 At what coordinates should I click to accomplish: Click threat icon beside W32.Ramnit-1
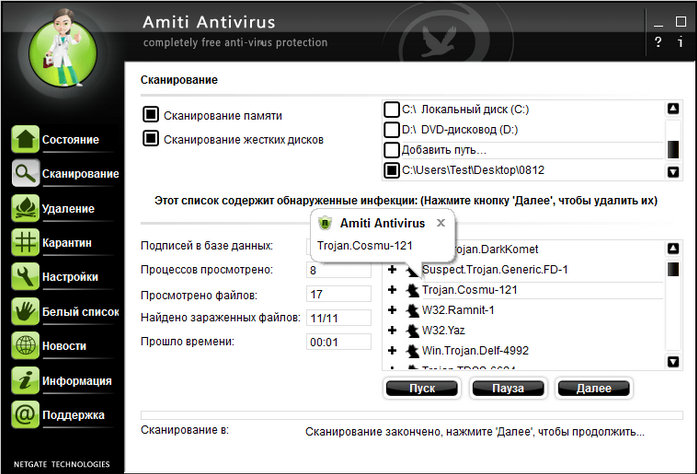tap(413, 310)
